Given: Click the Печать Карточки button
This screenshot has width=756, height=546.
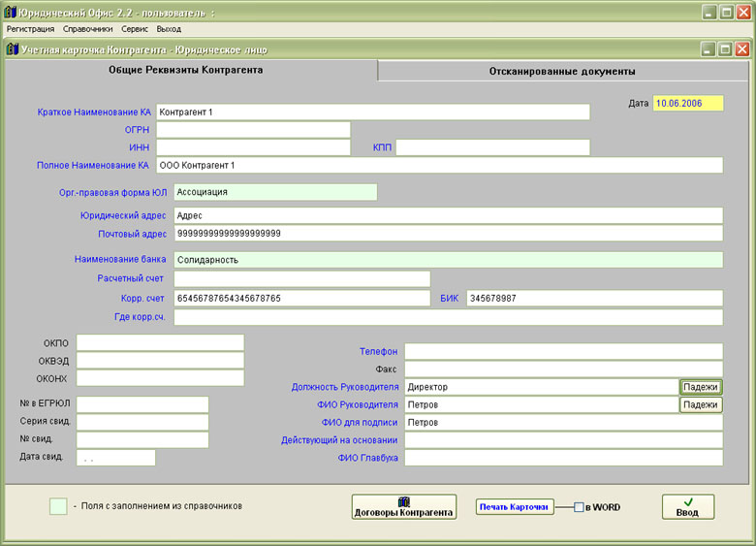Looking at the screenshot, I should pos(515,507).
